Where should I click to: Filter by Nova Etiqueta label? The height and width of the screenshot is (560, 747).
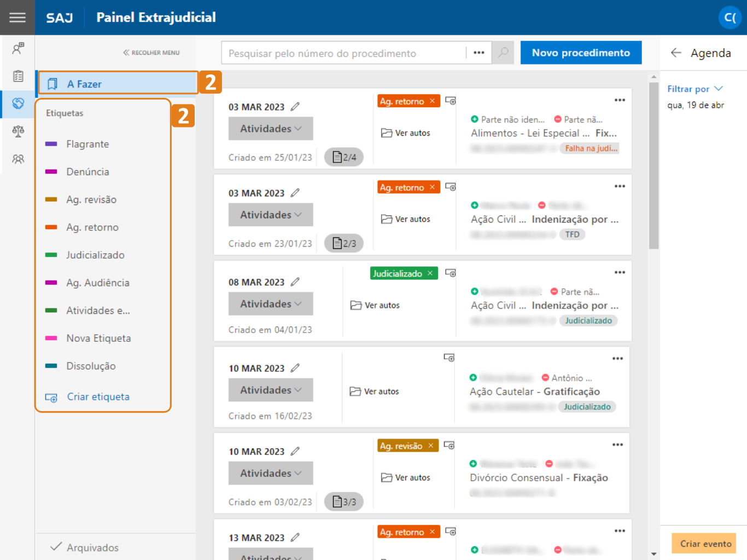tap(98, 338)
